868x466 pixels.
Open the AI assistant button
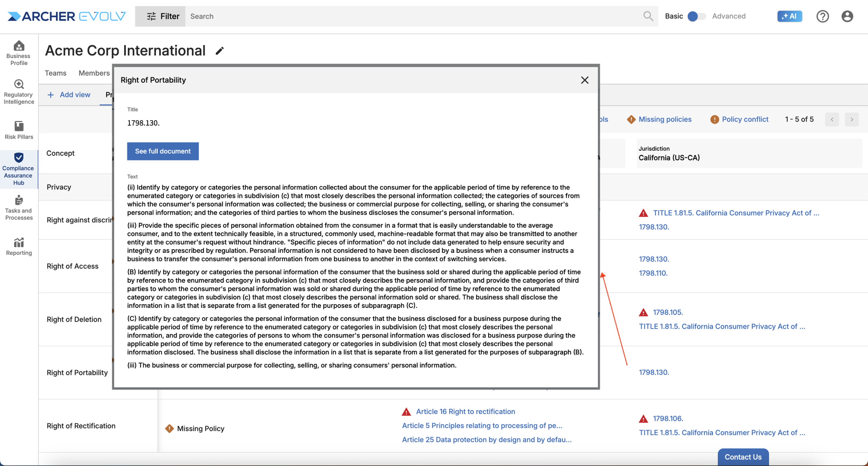click(x=789, y=16)
